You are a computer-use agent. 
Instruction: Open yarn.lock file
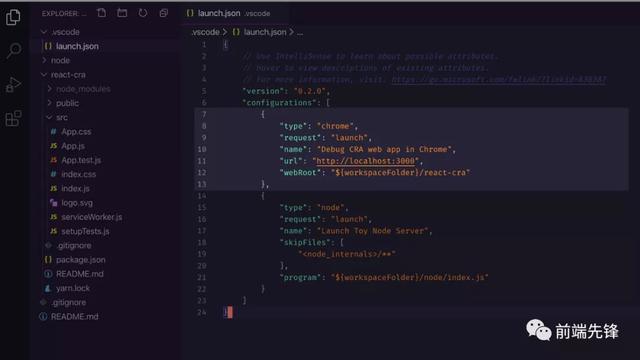73,288
